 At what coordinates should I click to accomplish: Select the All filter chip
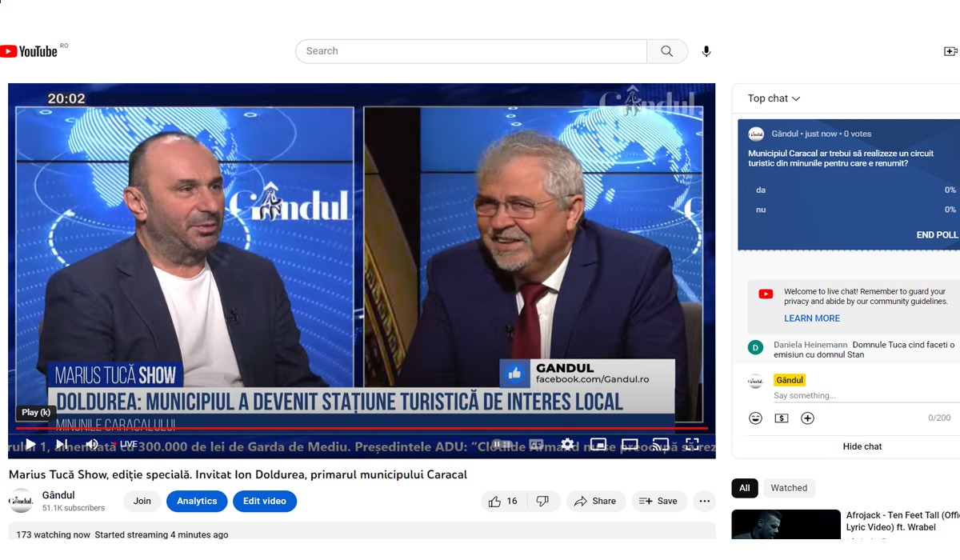click(745, 488)
